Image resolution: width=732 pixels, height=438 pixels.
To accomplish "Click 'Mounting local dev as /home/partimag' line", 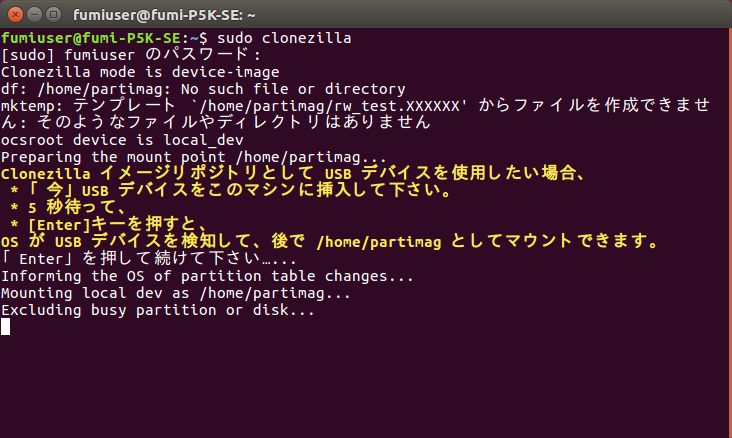I will (x=176, y=293).
